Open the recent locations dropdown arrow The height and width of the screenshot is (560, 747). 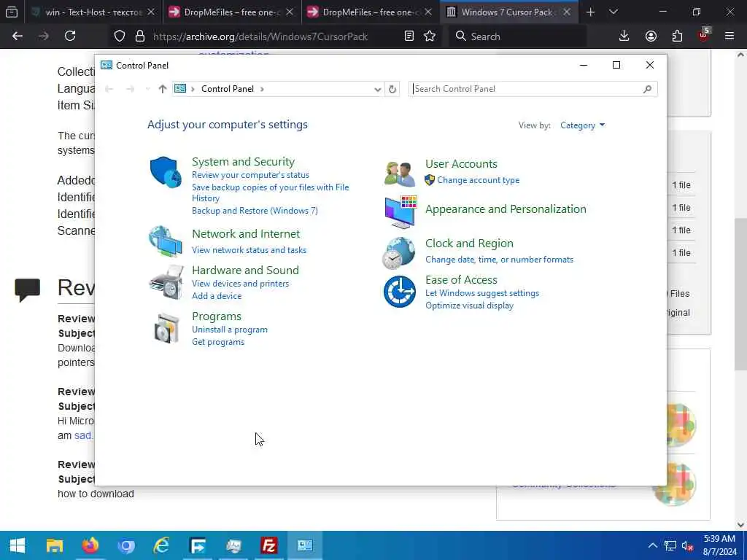click(x=147, y=89)
